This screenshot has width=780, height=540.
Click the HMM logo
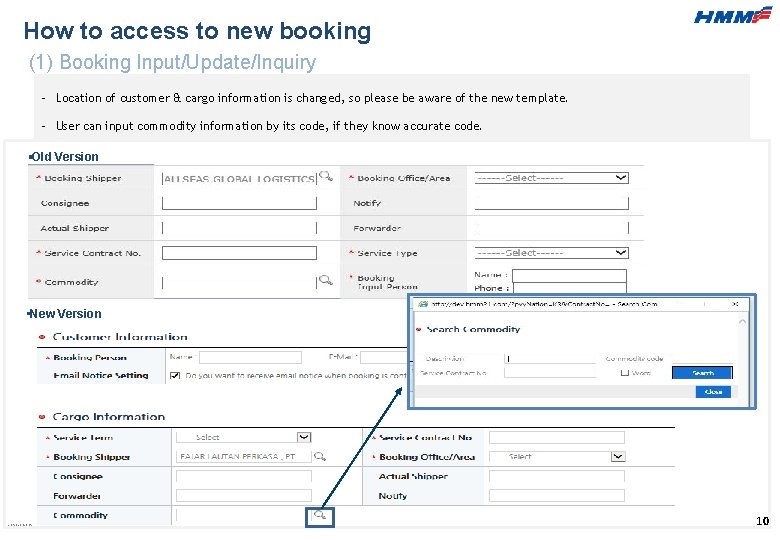click(733, 16)
